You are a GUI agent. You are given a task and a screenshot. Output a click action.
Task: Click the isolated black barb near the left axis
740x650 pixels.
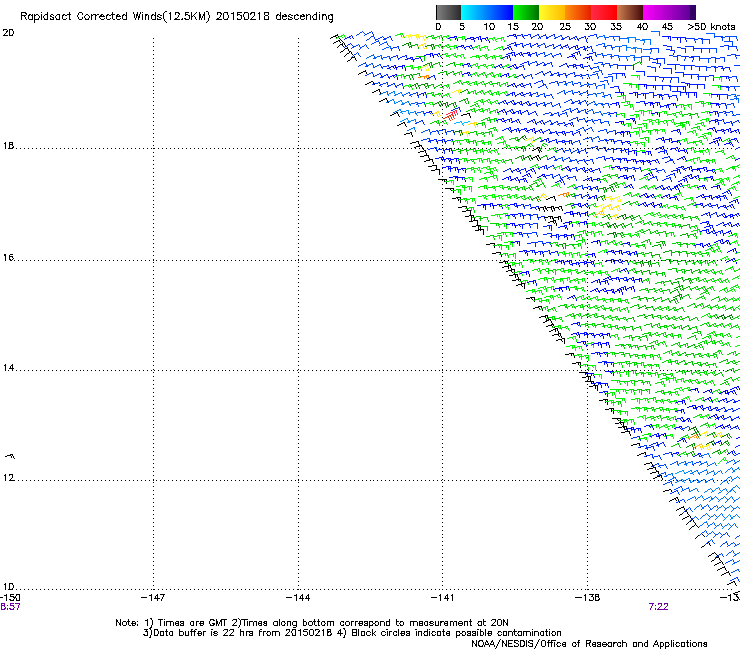10,456
